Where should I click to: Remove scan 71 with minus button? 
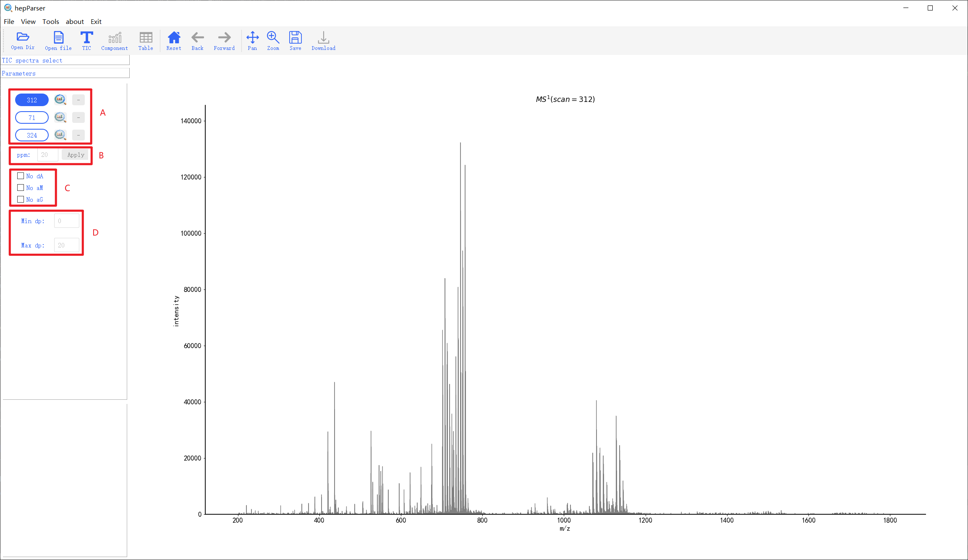(78, 117)
